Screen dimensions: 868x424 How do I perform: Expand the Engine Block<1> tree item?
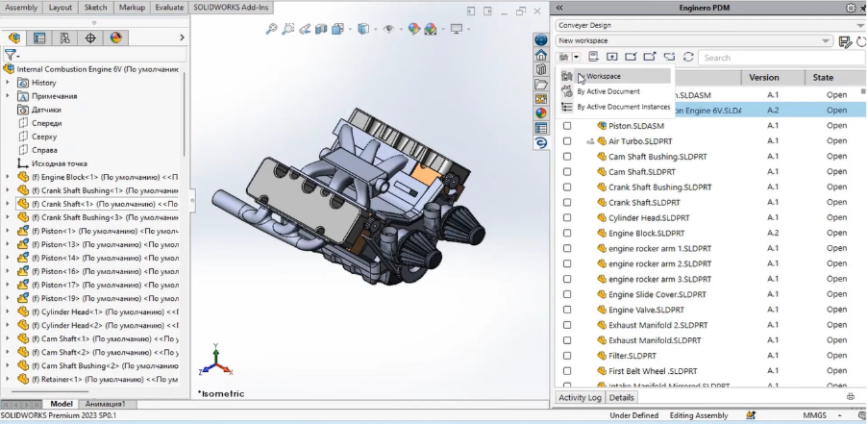(8, 177)
